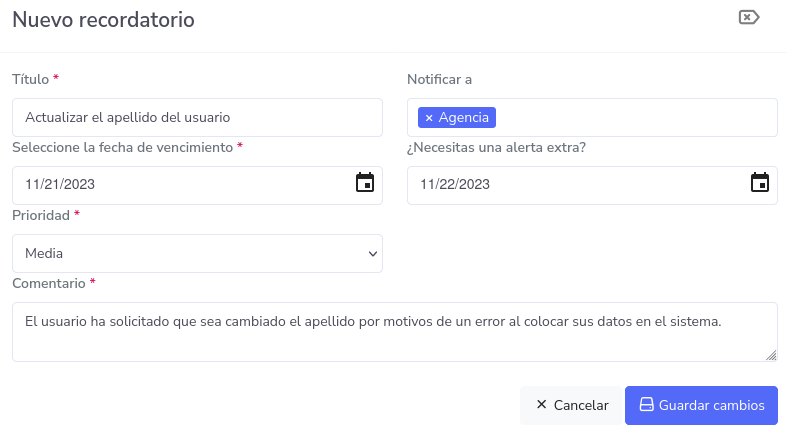Open calendar picker for the extra alert date

[x=760, y=183]
